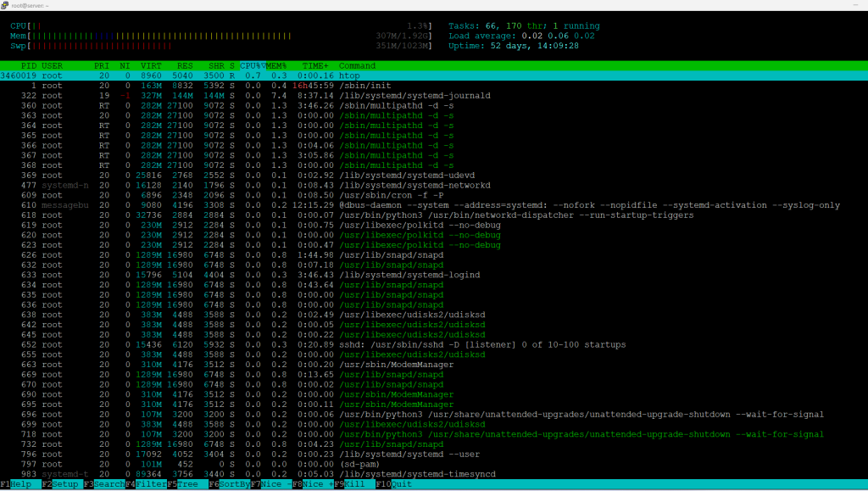Click F10 Quit to exit htop
Viewport: 868px width, 491px height.
click(395, 485)
